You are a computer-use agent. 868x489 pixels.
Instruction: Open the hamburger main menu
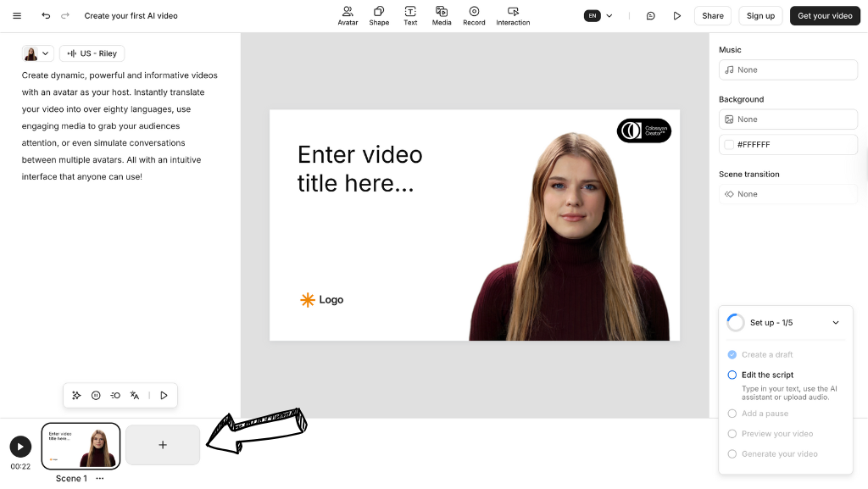[17, 16]
